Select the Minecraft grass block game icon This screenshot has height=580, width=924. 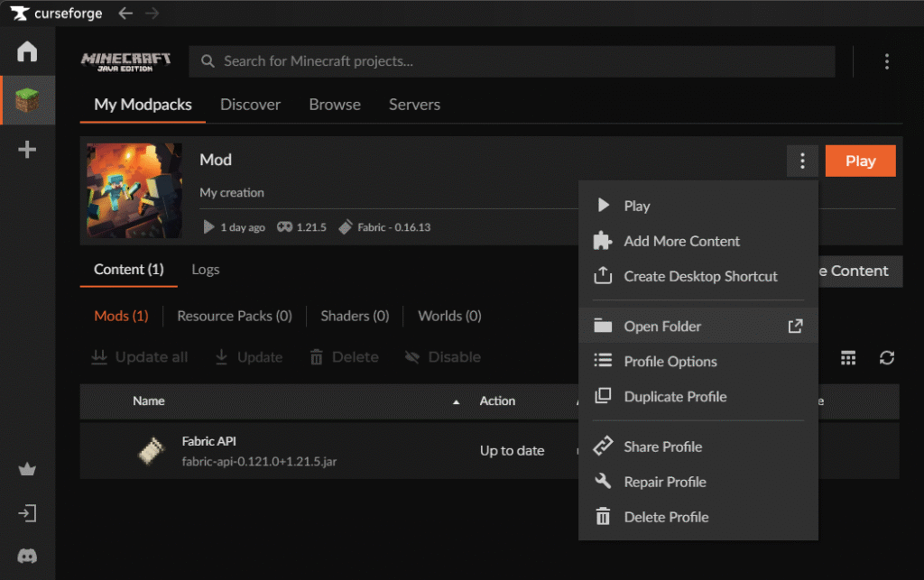pyautogui.click(x=27, y=100)
